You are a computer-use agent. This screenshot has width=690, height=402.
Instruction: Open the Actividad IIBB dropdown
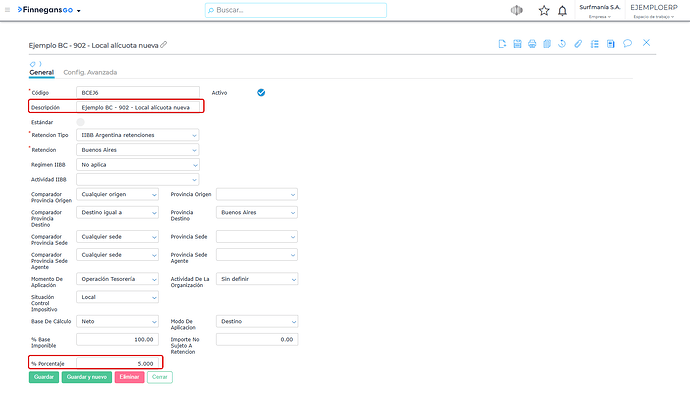tap(137, 179)
